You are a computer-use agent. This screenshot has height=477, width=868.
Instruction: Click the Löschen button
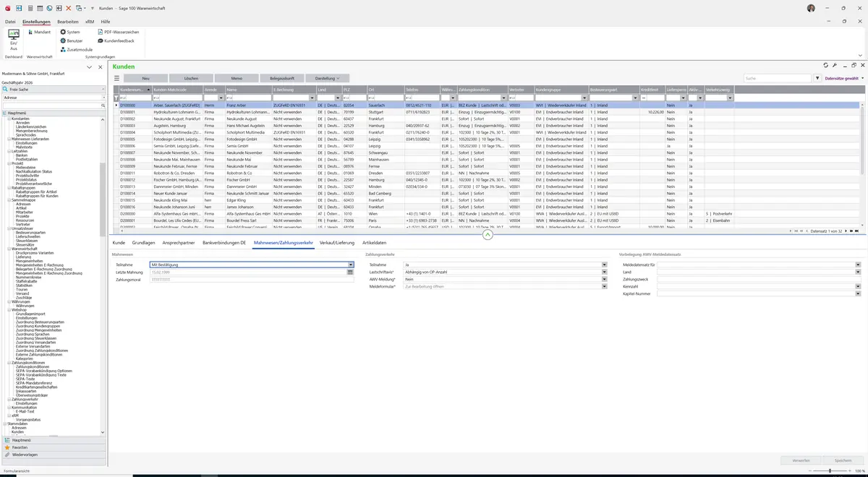[191, 78]
